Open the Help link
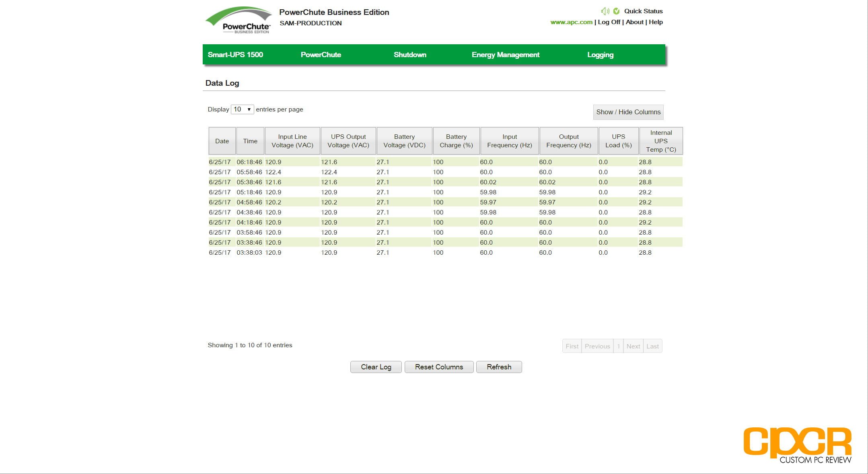 [x=656, y=22]
